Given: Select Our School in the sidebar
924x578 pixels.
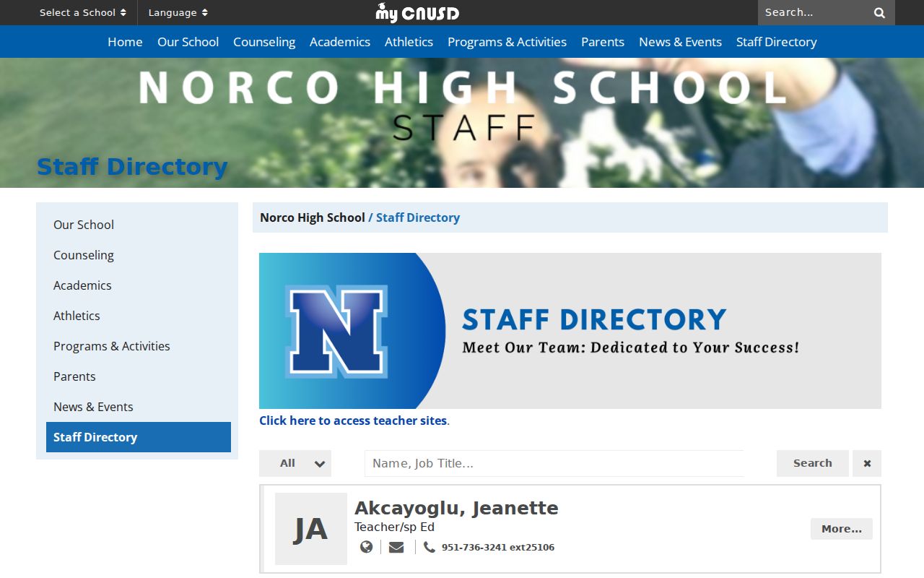Looking at the screenshot, I should (139, 225).
